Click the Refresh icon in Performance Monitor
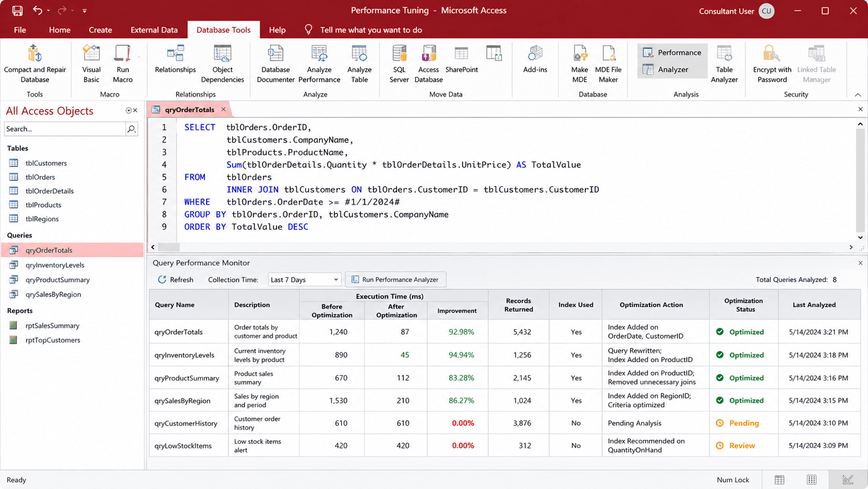This screenshot has width=868, height=489. [x=162, y=280]
